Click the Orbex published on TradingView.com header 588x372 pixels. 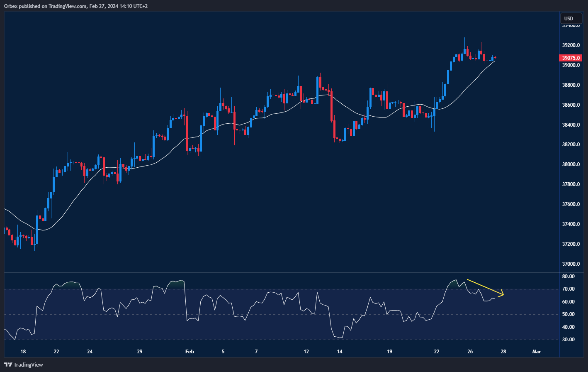point(76,6)
